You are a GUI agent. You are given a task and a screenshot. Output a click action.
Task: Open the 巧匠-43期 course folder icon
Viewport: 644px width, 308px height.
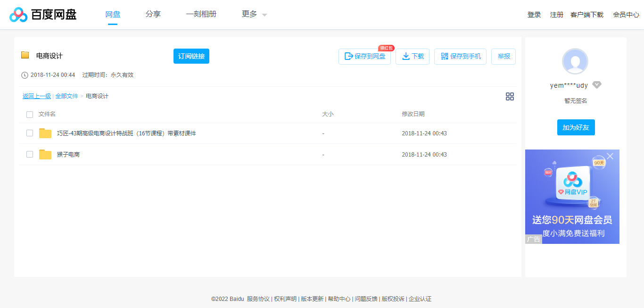[45, 133]
